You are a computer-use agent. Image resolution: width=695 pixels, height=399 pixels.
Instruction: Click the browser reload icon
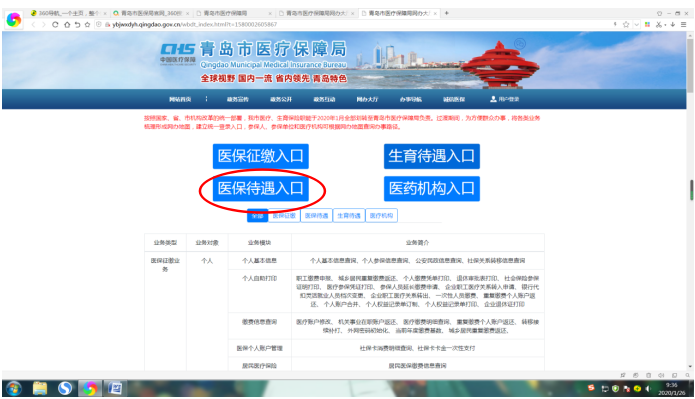point(55,24)
